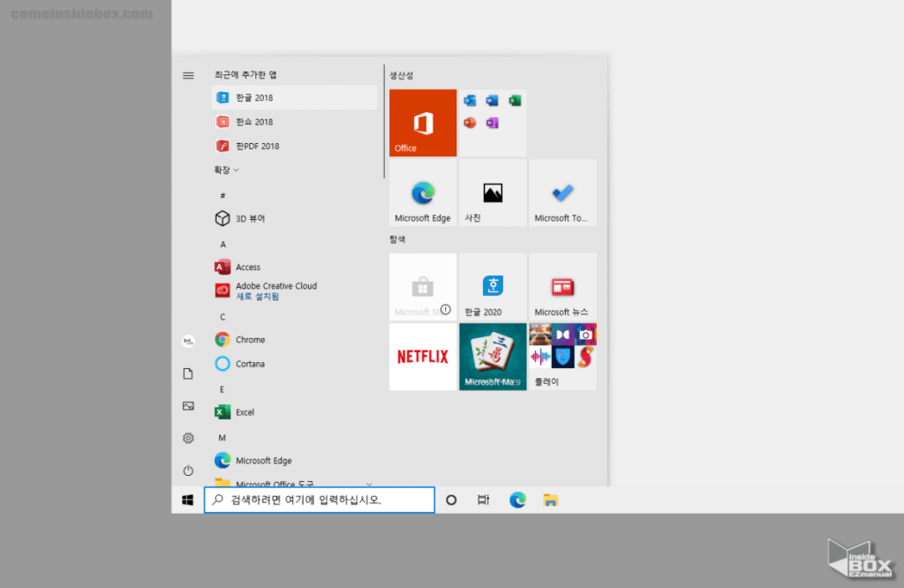The width and height of the screenshot is (904, 588).
Task: Launch the Microsoft Mahjong tile
Action: tap(493, 357)
